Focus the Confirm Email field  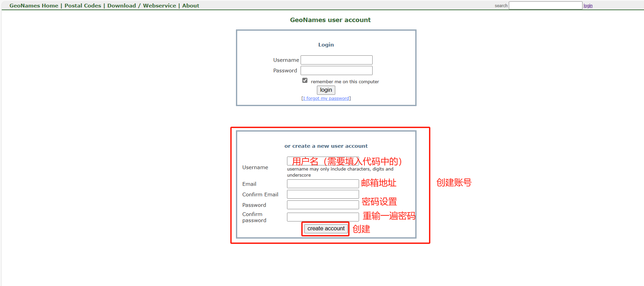323,194
